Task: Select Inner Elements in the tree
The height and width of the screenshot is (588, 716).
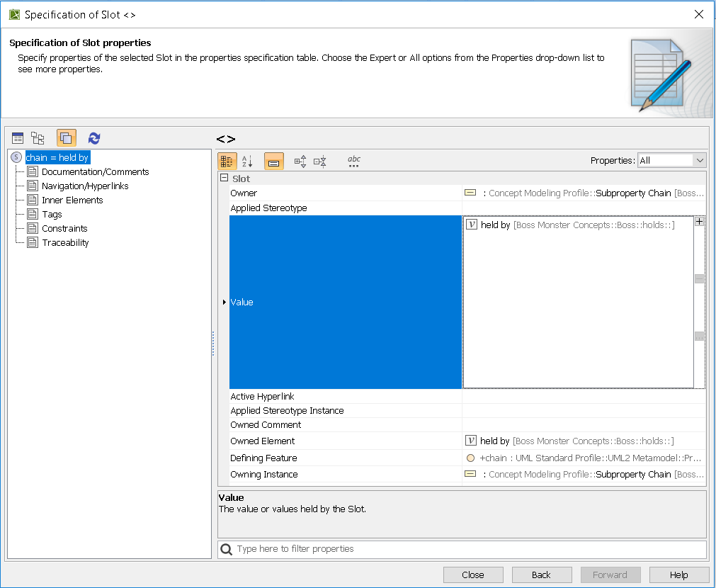Action: tap(72, 200)
